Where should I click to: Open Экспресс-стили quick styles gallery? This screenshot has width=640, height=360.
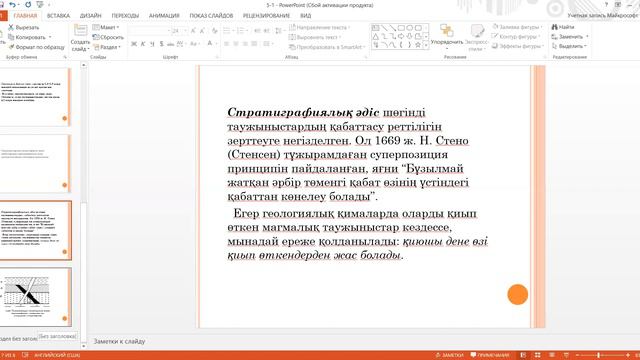[476, 38]
